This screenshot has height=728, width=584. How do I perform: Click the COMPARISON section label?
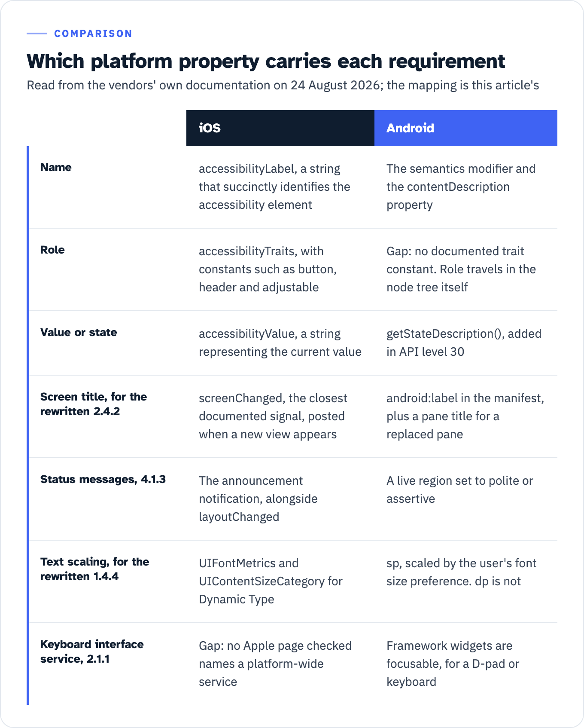(93, 34)
